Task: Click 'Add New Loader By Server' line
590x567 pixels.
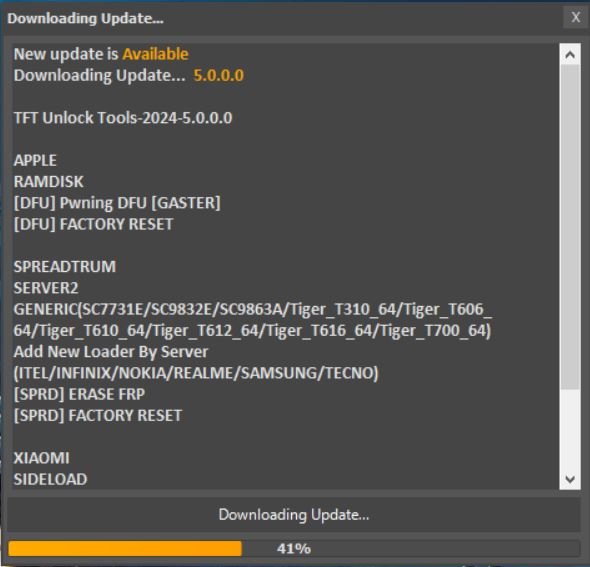Action: pyautogui.click(x=111, y=352)
